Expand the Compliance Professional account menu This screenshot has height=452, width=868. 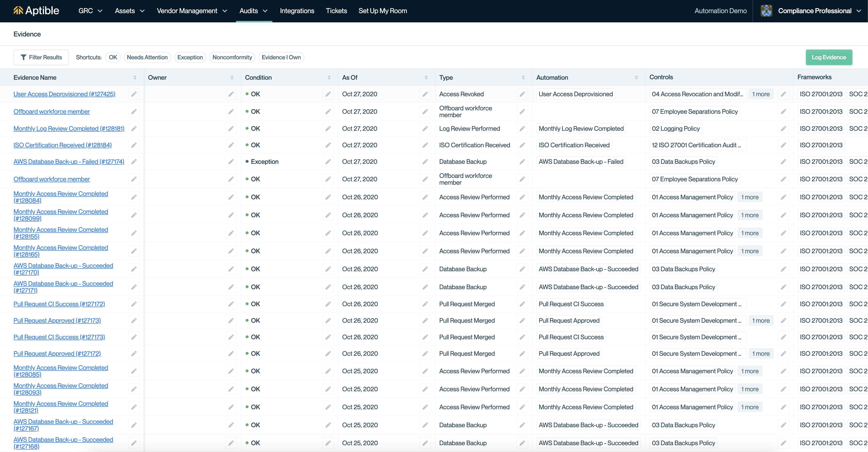click(x=859, y=11)
